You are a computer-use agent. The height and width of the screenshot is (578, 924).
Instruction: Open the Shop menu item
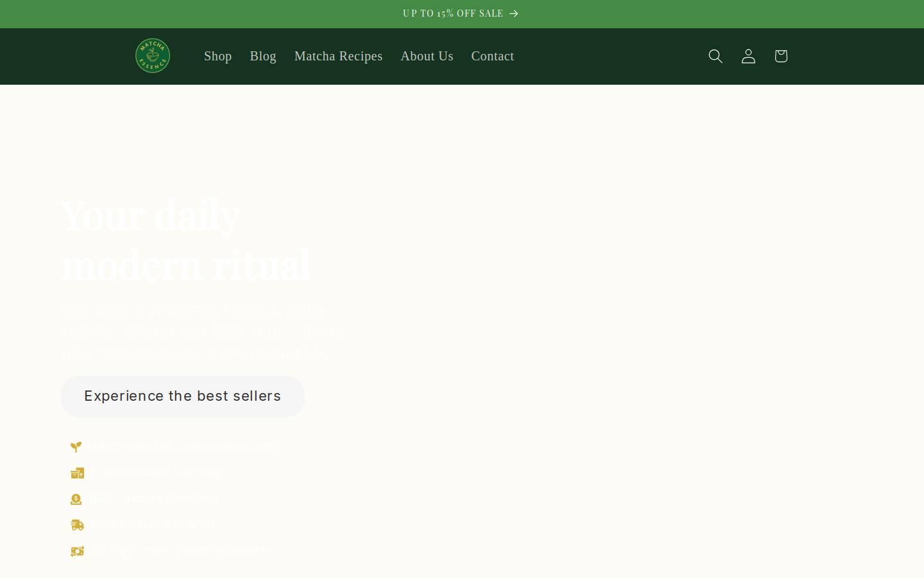tap(218, 57)
